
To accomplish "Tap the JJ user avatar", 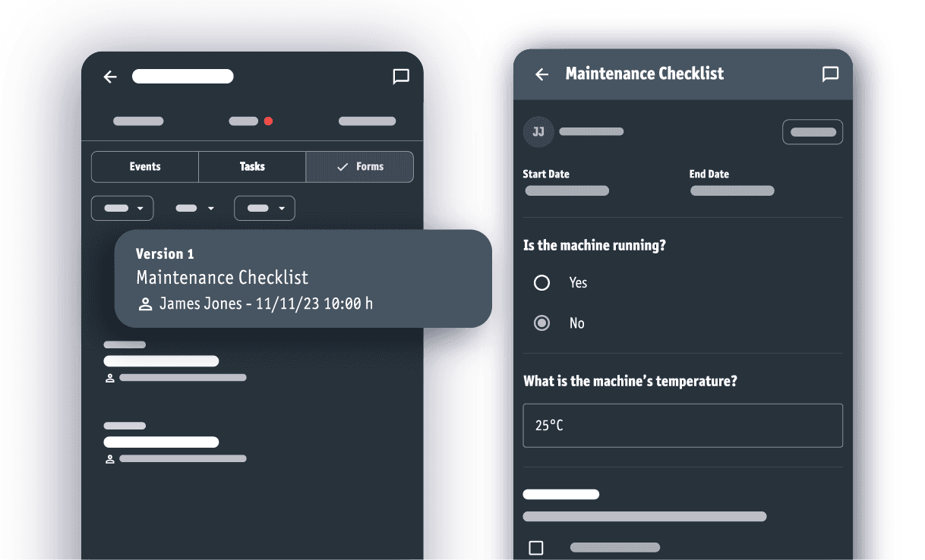I will click(538, 132).
